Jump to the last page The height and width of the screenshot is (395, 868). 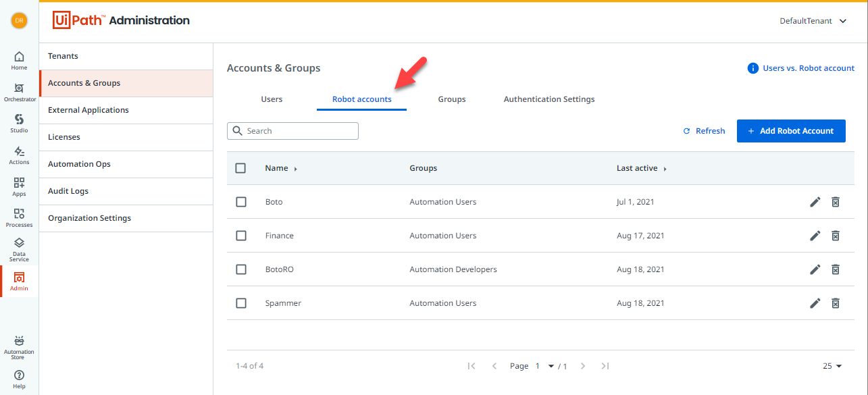[605, 366]
